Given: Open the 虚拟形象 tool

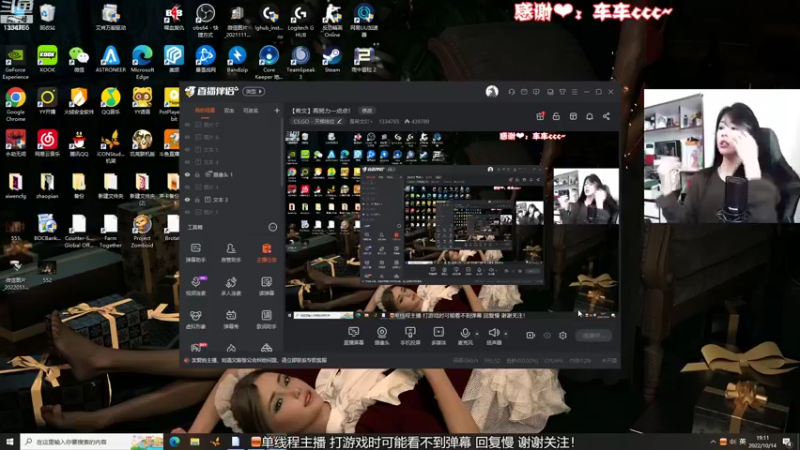Looking at the screenshot, I should click(195, 319).
